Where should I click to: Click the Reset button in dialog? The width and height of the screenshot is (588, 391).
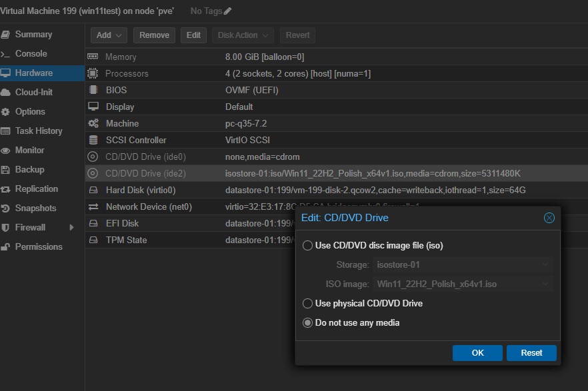pyautogui.click(x=531, y=353)
